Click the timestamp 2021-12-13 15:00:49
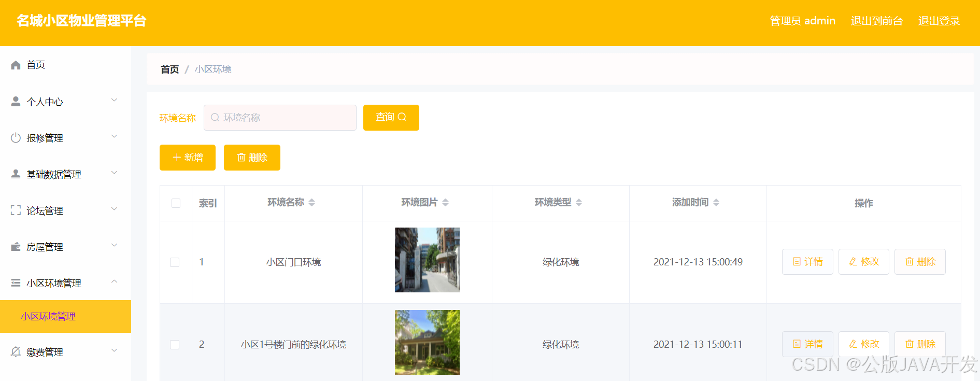The image size is (980, 381). coord(698,262)
